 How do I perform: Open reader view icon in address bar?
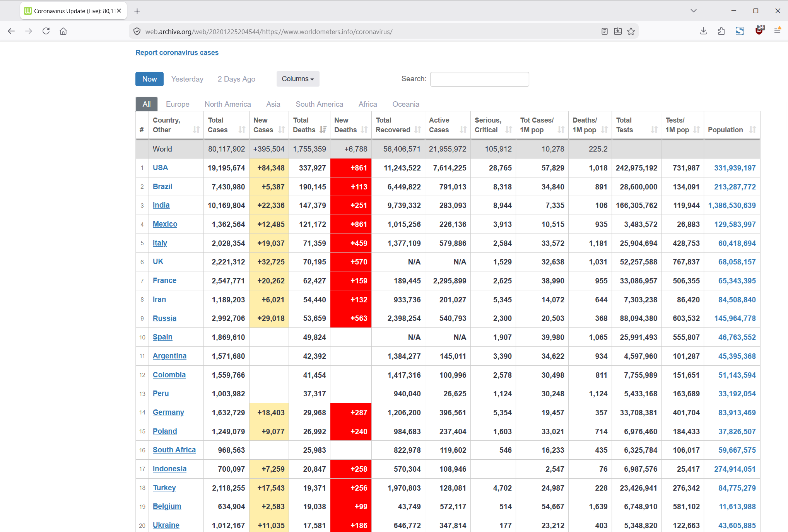605,31
